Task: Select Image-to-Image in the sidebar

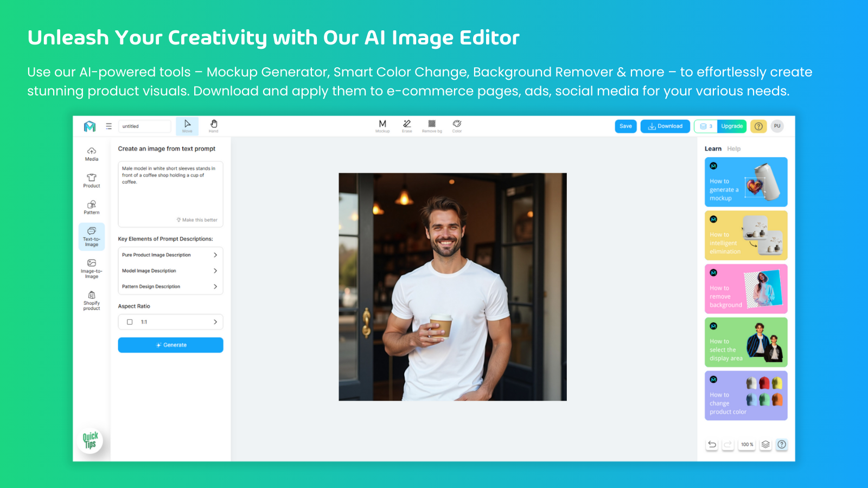Action: [x=92, y=269]
